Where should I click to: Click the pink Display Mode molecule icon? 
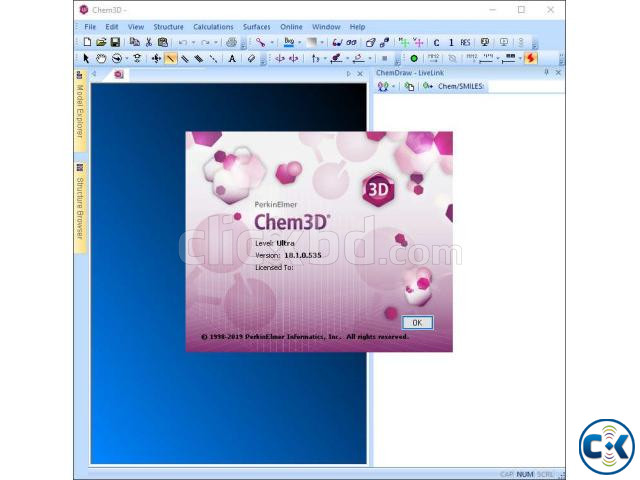[x=260, y=42]
